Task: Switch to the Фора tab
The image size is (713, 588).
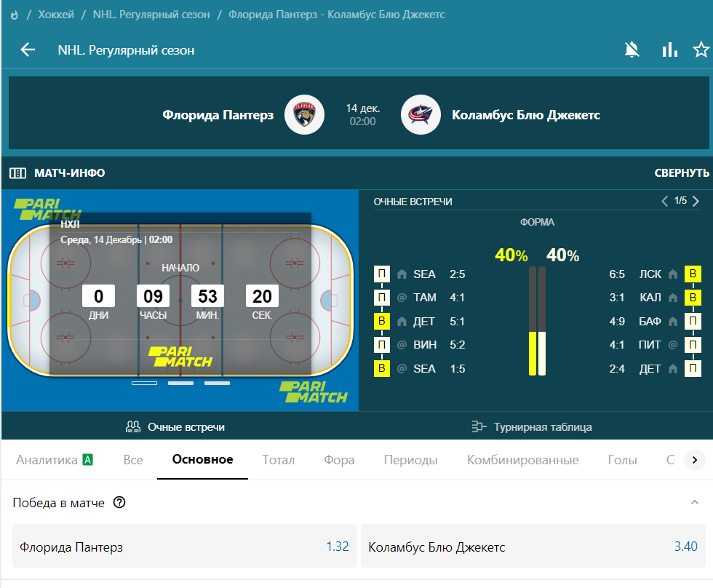Action: click(339, 460)
